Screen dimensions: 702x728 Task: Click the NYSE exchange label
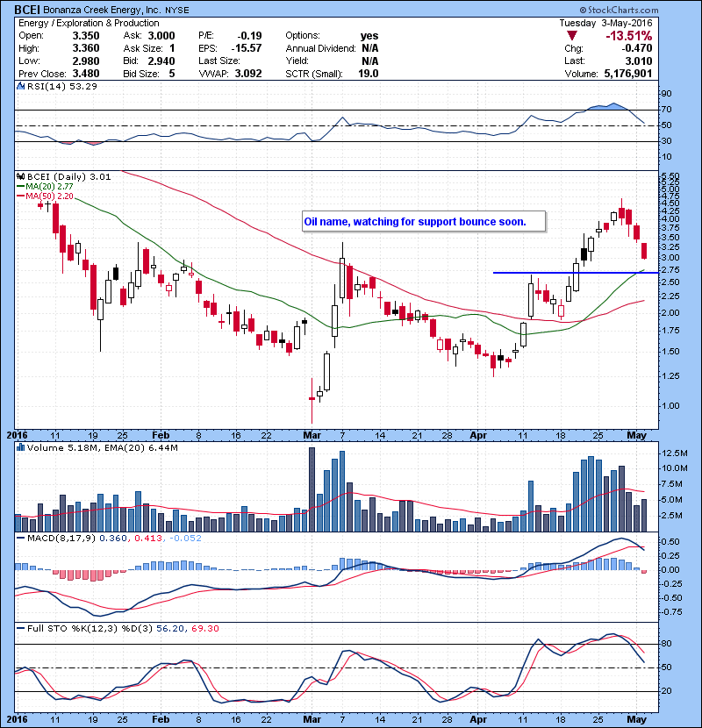177,11
